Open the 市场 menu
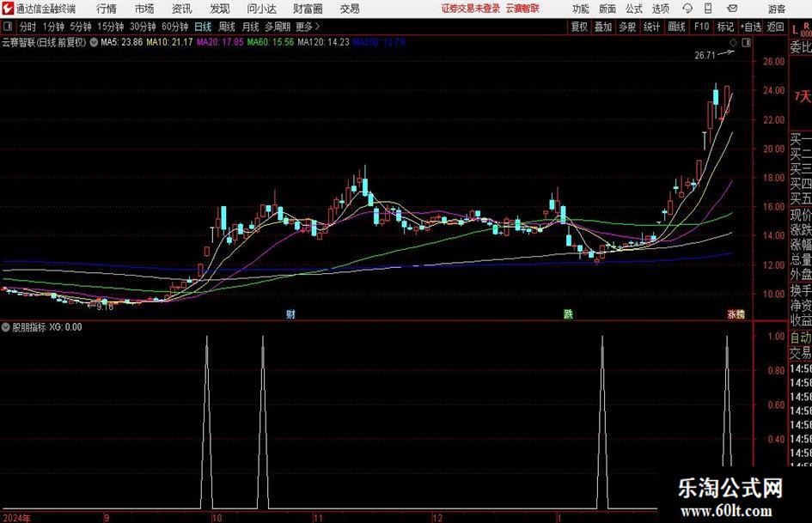This screenshot has width=812, height=523. click(144, 9)
